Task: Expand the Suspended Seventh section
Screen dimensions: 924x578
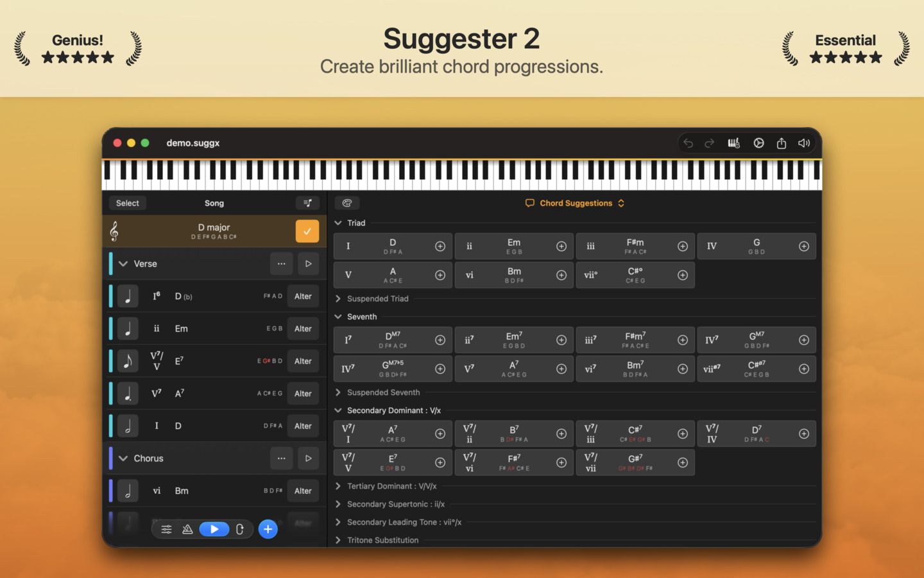Action: [x=338, y=392]
